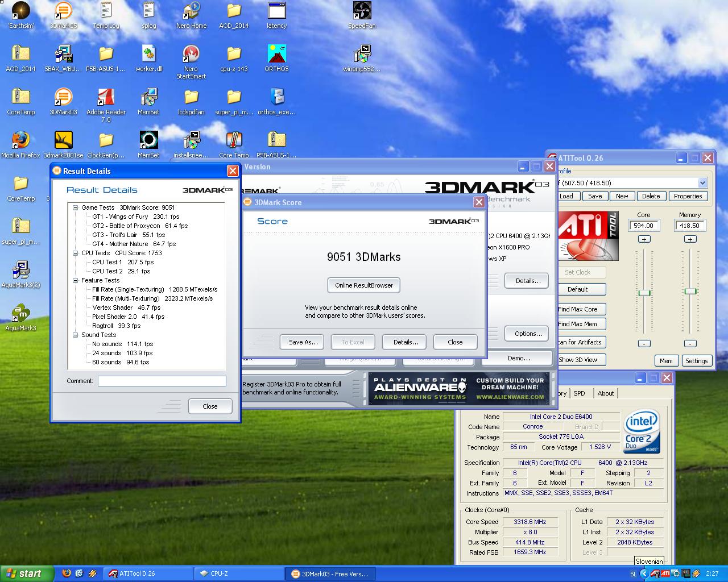
Task: Collapse the CPU Tests tree node
Action: tap(75, 253)
